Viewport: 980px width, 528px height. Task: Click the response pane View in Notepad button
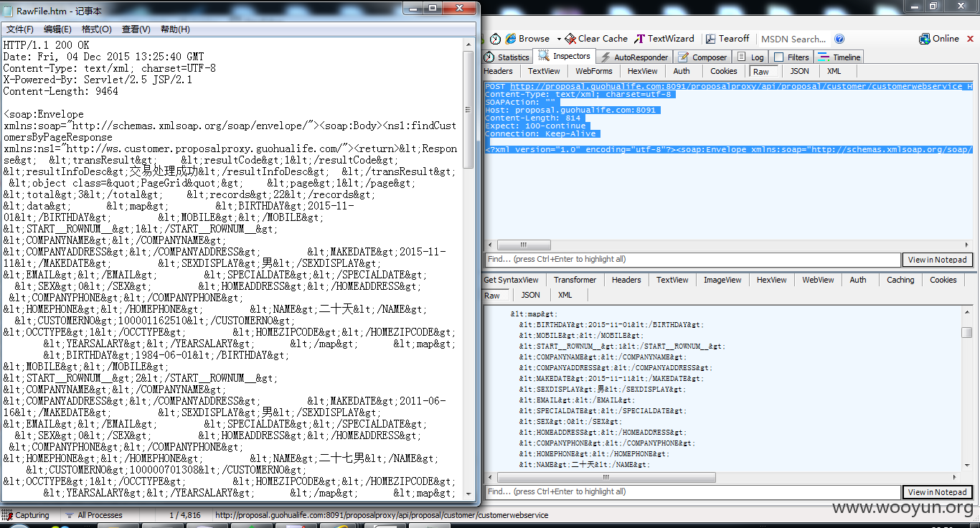937,492
